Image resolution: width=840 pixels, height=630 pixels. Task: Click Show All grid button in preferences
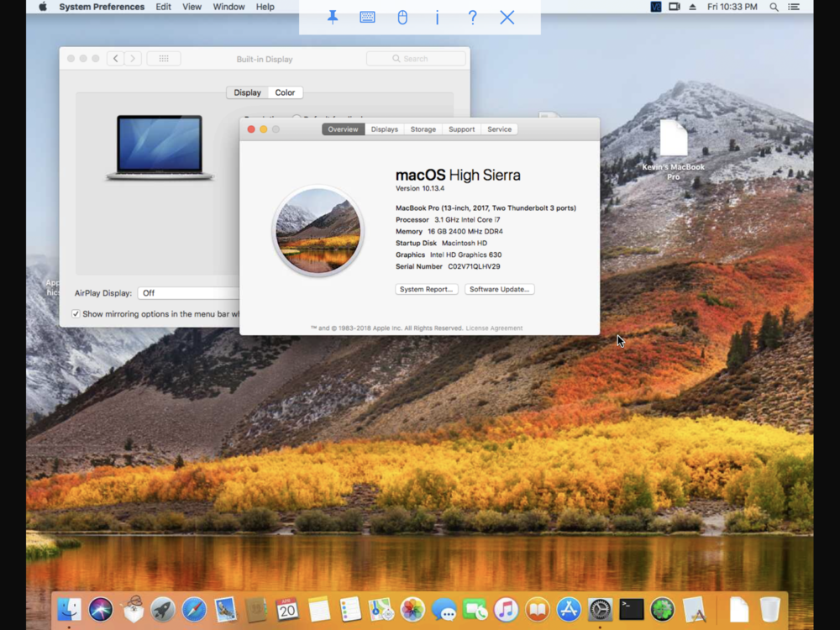tap(164, 59)
